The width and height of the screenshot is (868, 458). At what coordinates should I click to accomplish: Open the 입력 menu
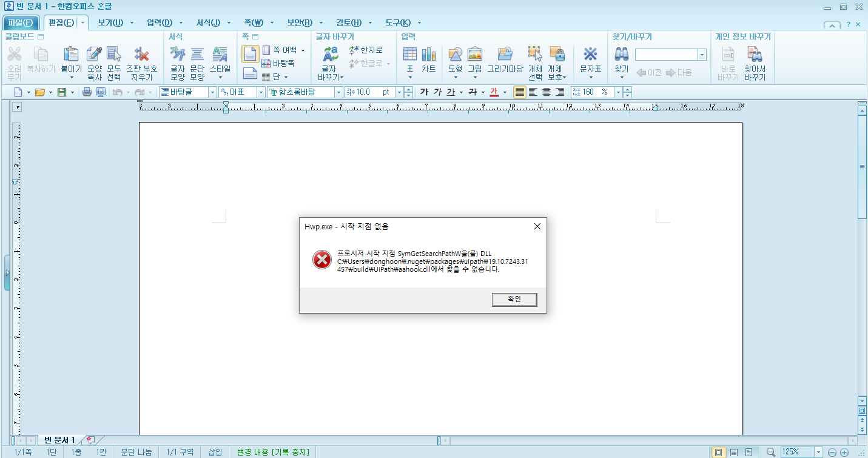160,23
